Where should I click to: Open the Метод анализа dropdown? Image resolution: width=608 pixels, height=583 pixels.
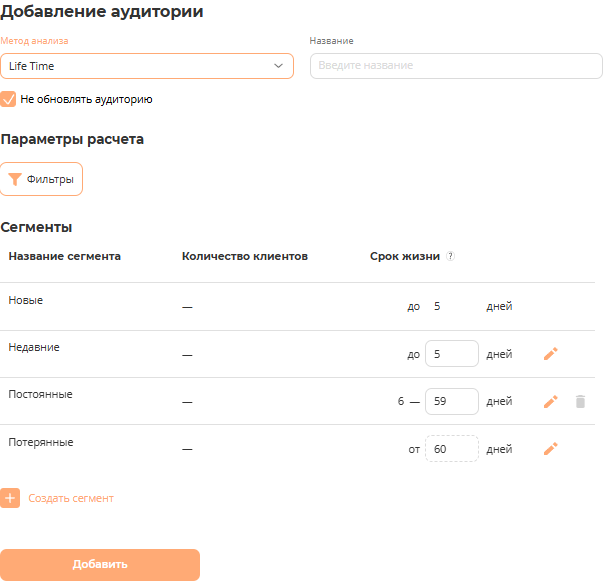[x=146, y=66]
